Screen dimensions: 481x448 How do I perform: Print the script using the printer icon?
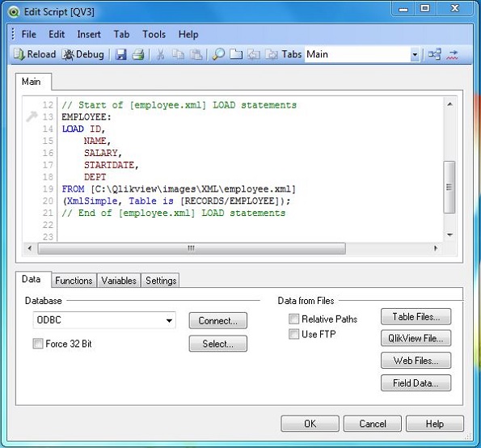click(x=138, y=55)
